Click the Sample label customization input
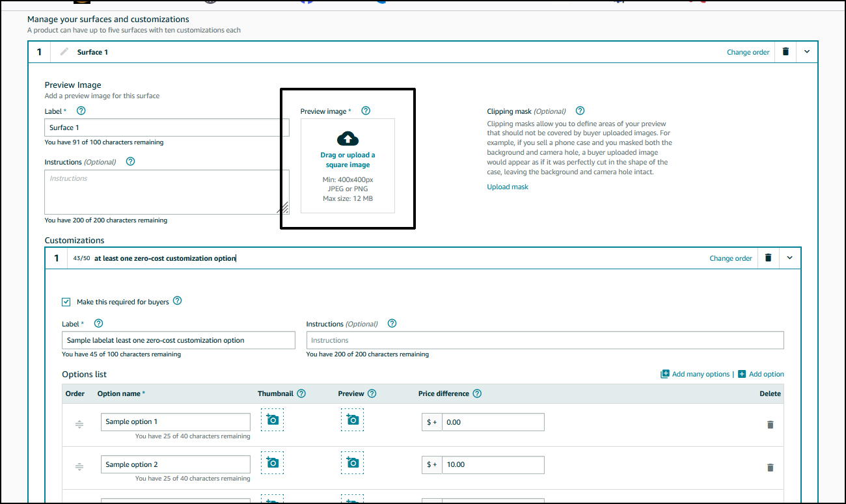This screenshot has height=504, width=846. [178, 340]
